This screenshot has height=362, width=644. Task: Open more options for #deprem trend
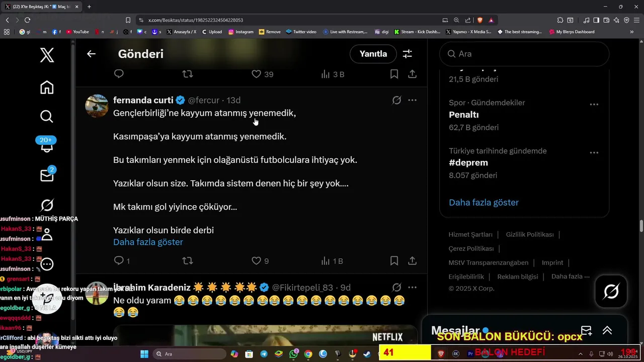[x=594, y=153]
